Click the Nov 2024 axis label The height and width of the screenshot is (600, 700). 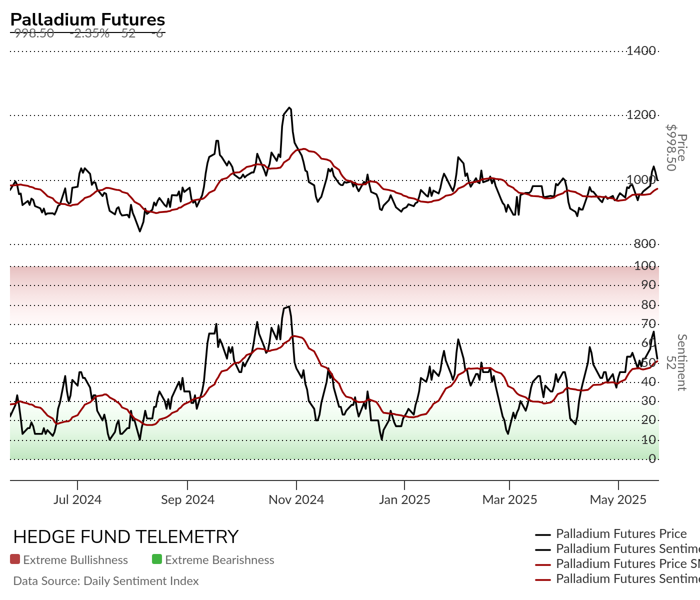point(296,499)
